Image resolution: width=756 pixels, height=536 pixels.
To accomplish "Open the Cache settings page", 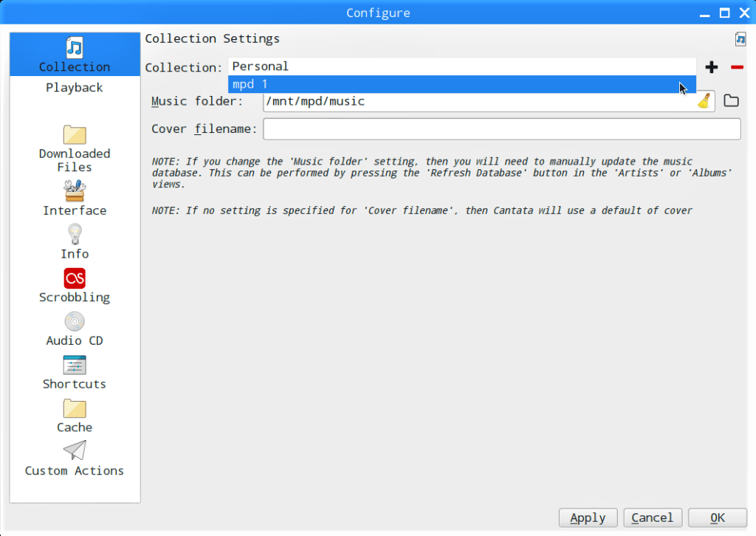I will click(x=75, y=416).
